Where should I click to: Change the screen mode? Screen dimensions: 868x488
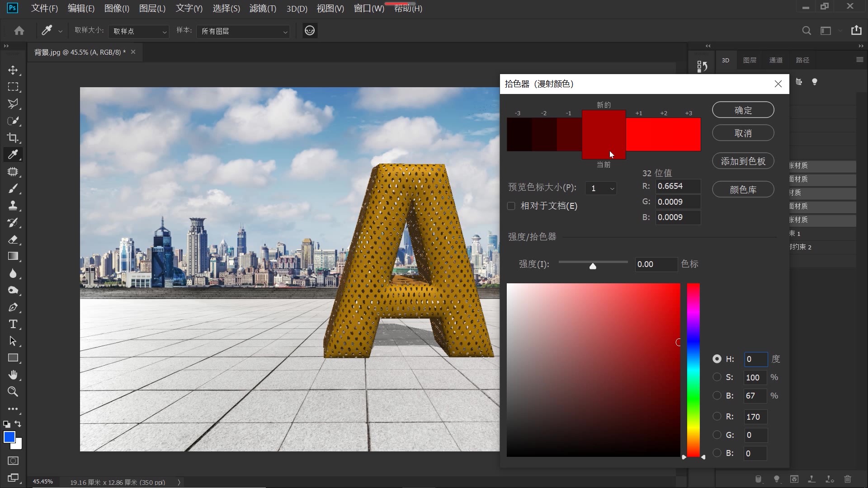pos(13,478)
